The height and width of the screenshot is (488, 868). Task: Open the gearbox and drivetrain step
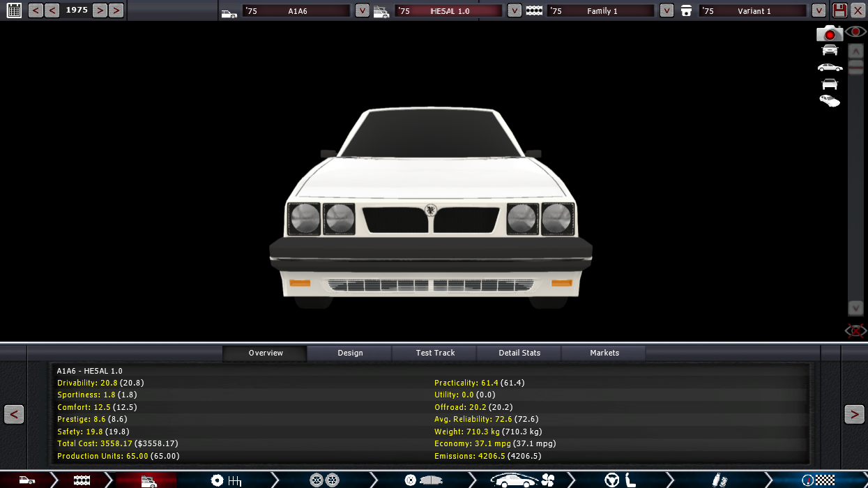coord(226,480)
